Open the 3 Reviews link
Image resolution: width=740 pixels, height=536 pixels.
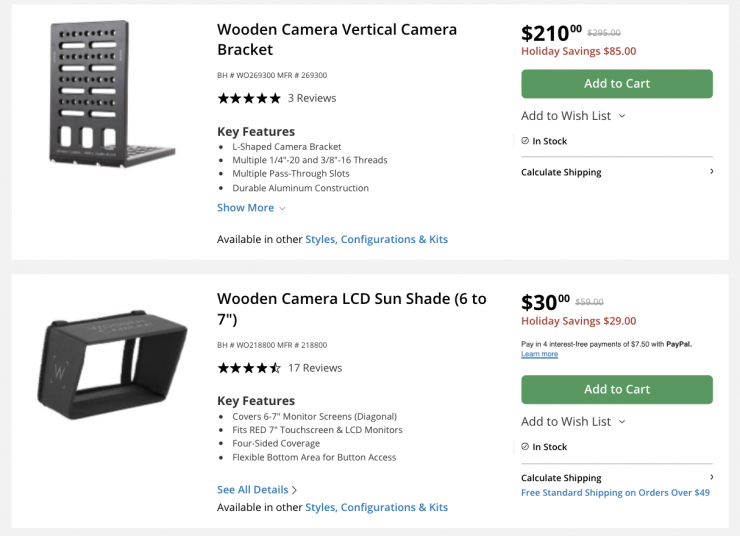[x=312, y=98]
